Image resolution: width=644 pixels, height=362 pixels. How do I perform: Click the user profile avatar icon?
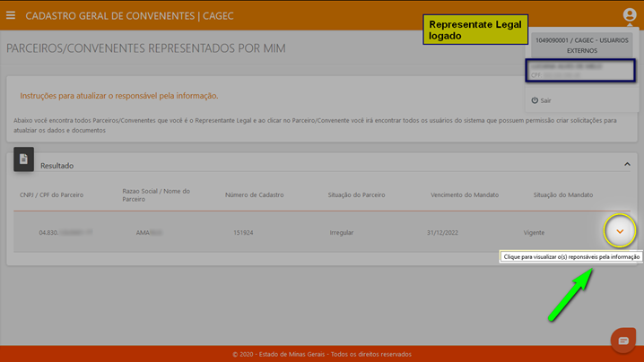629,15
